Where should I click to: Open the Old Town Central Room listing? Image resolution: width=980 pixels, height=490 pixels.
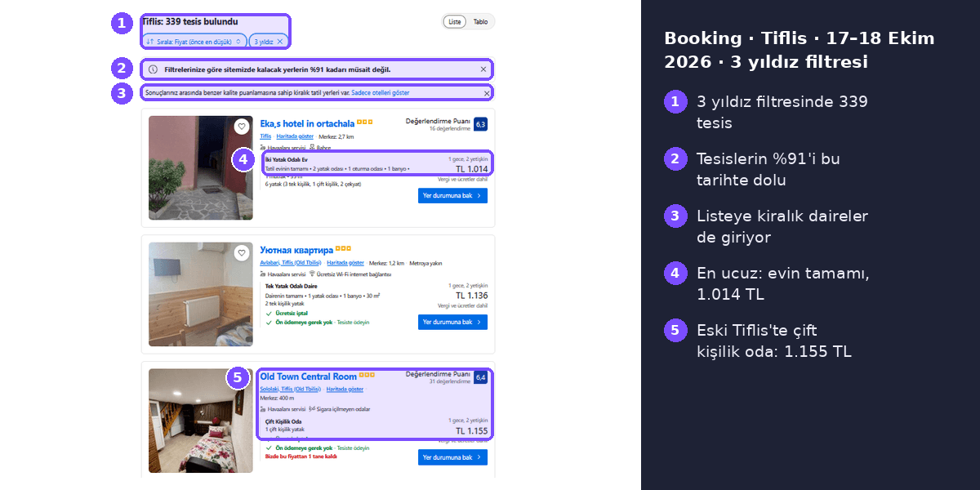tap(308, 376)
